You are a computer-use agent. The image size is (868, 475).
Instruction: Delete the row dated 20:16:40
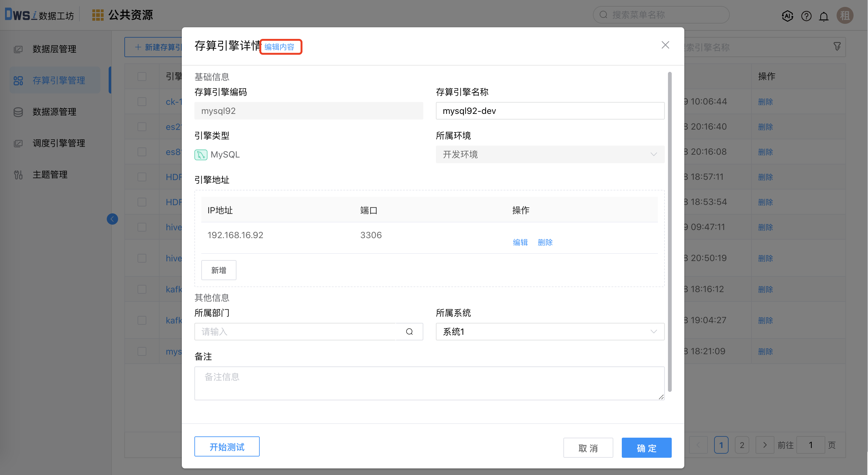click(765, 127)
